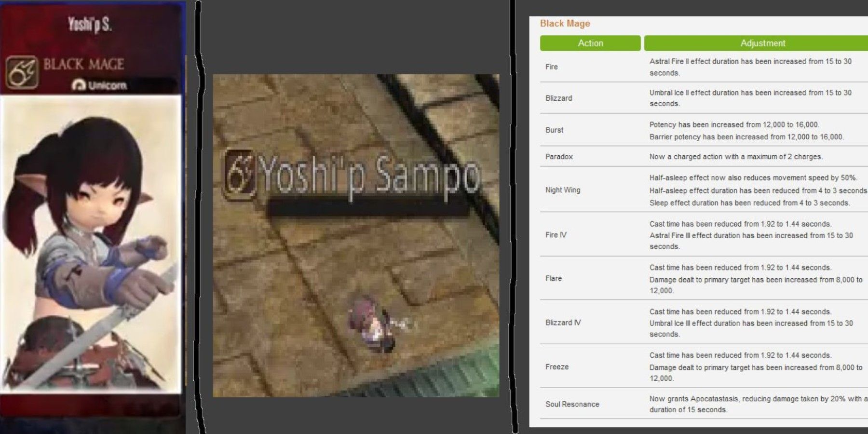Click the "Half-asleep effect duration has been reduced" line
The width and height of the screenshot is (868, 434).
click(758, 190)
